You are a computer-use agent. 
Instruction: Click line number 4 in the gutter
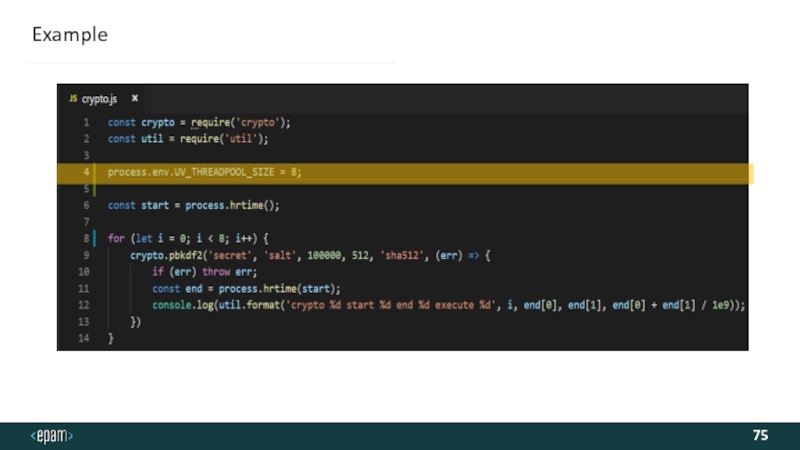(x=86, y=173)
